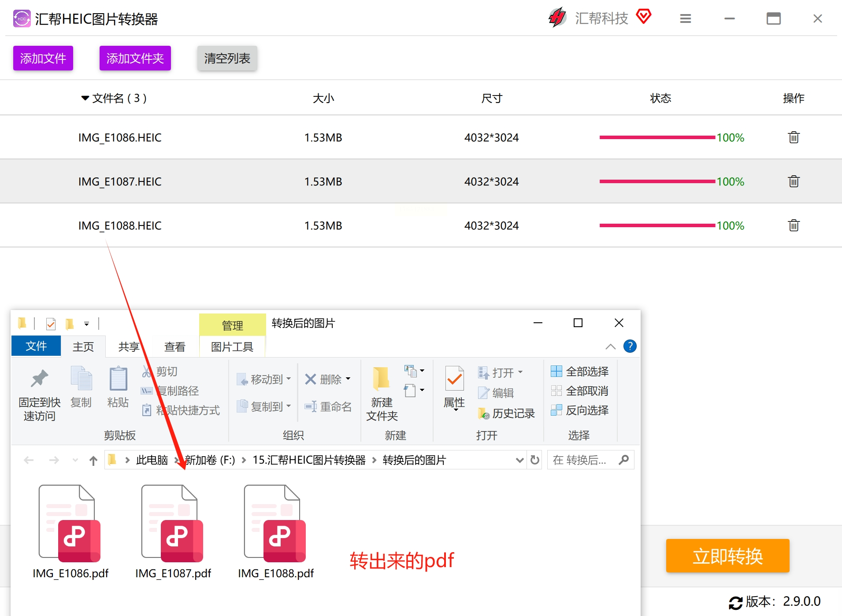
Task: Open the Explorer help question mark
Action: tap(630, 347)
